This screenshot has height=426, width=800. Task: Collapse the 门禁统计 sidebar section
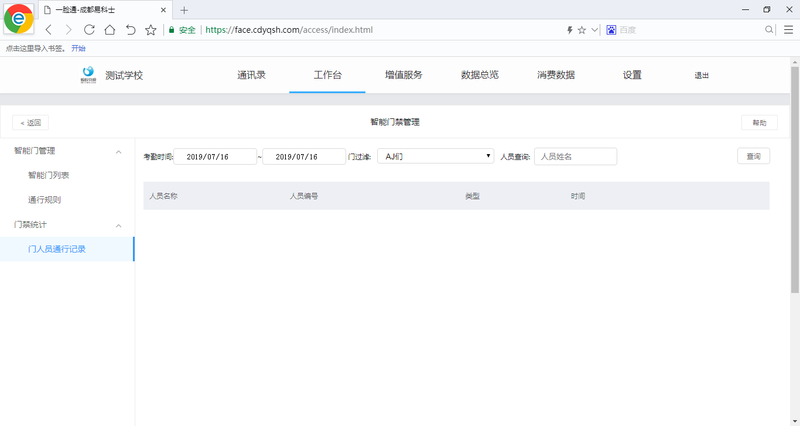pos(119,225)
